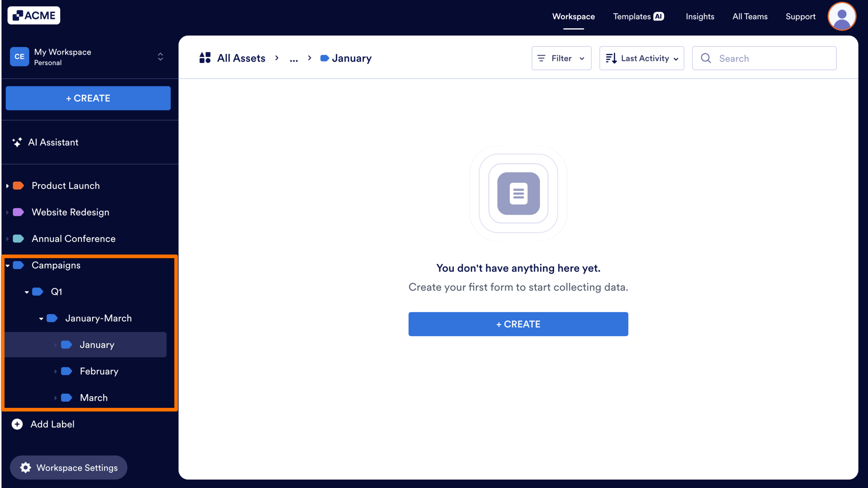The width and height of the screenshot is (868, 488).
Task: Open the Last Activity sort dropdown
Action: [641, 58]
